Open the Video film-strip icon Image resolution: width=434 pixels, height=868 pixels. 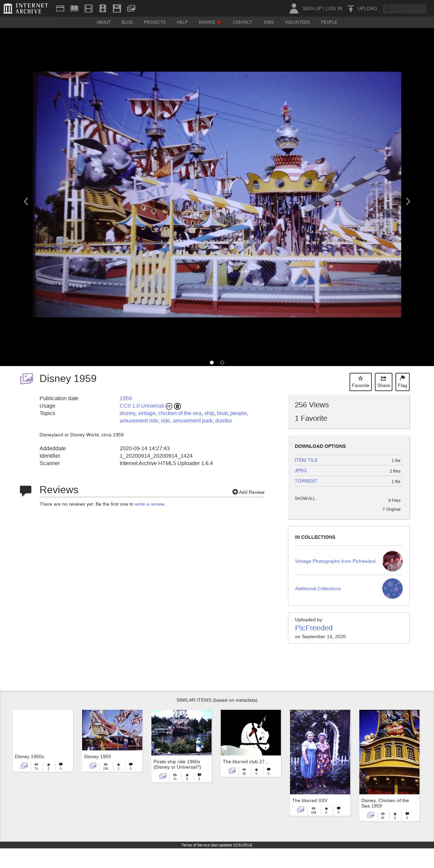pyautogui.click(x=89, y=8)
